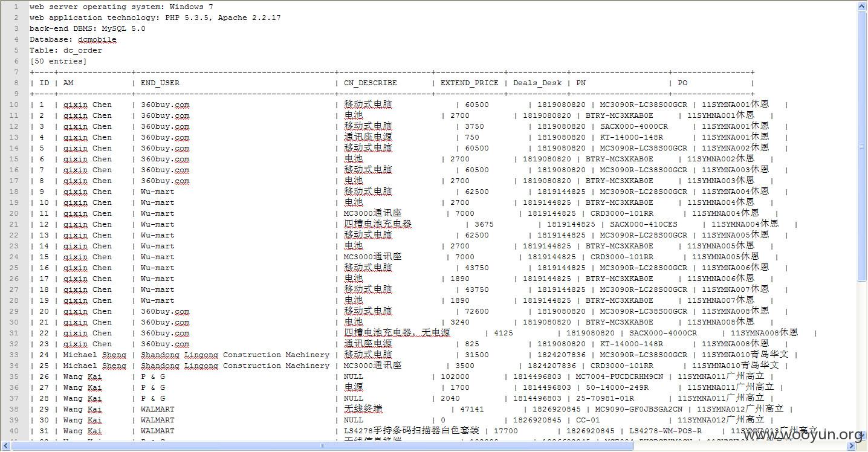Viewport: 868px width, 452px height.
Task: Click the horizontal scrollbar right arrow
Action: [x=852, y=446]
